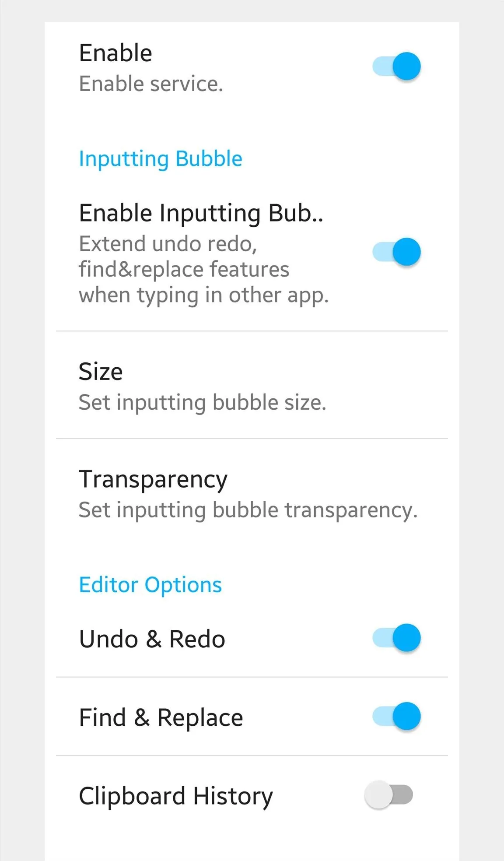The width and height of the screenshot is (504, 861).
Task: Select the 'Enable service.' subtitle
Action: click(x=151, y=84)
